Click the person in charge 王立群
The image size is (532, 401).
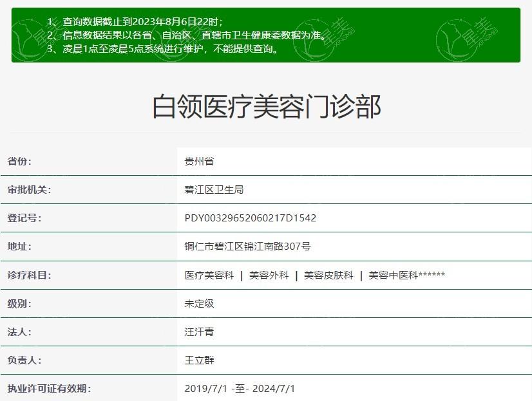[x=197, y=360]
